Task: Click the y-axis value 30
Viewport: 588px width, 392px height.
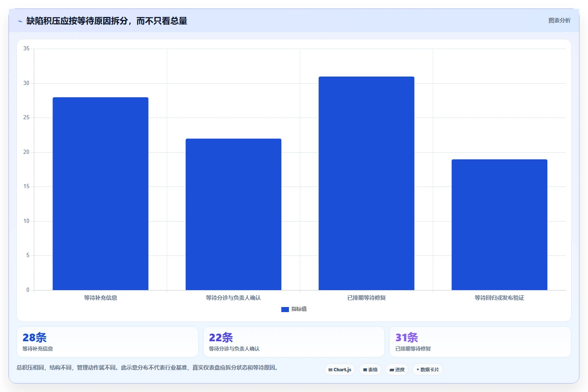Action: [x=26, y=83]
